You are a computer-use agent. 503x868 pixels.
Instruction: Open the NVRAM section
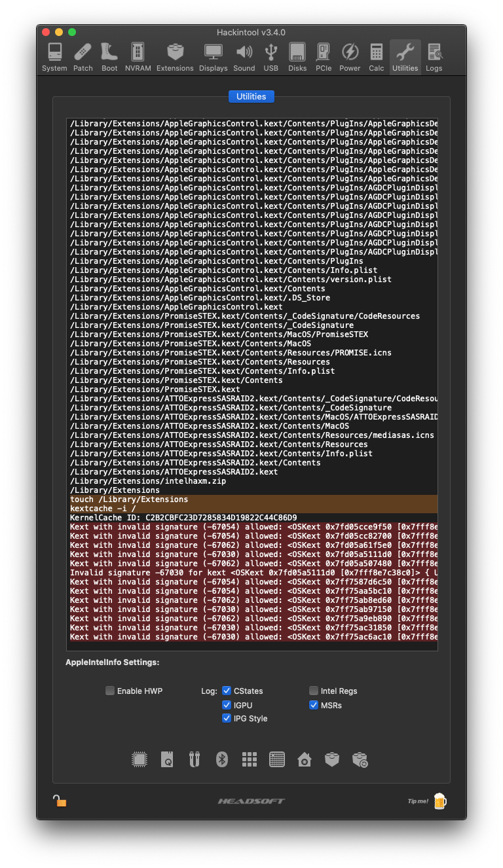(138, 57)
